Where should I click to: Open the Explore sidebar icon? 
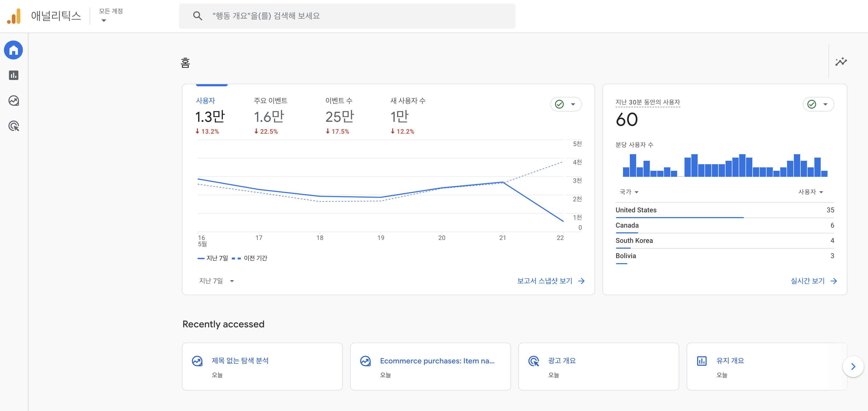tap(13, 101)
